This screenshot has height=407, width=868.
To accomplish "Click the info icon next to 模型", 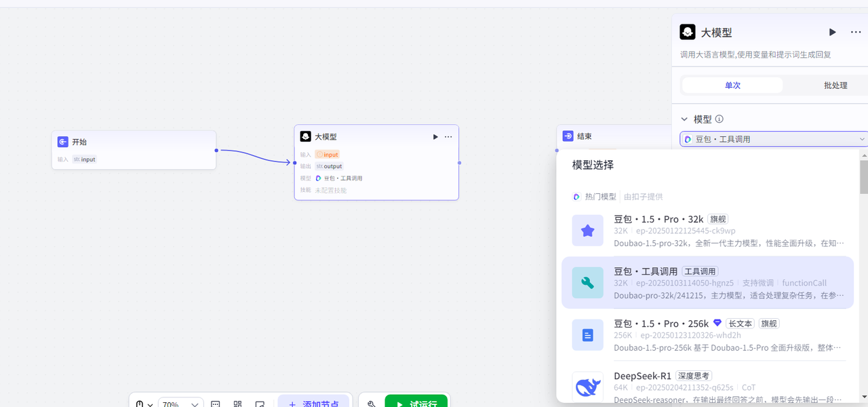I will tap(719, 119).
